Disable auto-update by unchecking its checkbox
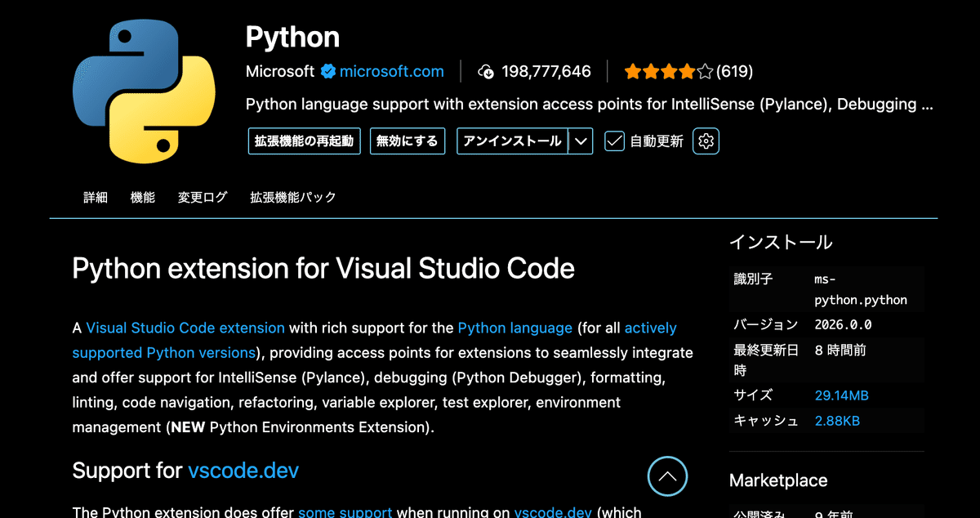 tap(614, 141)
